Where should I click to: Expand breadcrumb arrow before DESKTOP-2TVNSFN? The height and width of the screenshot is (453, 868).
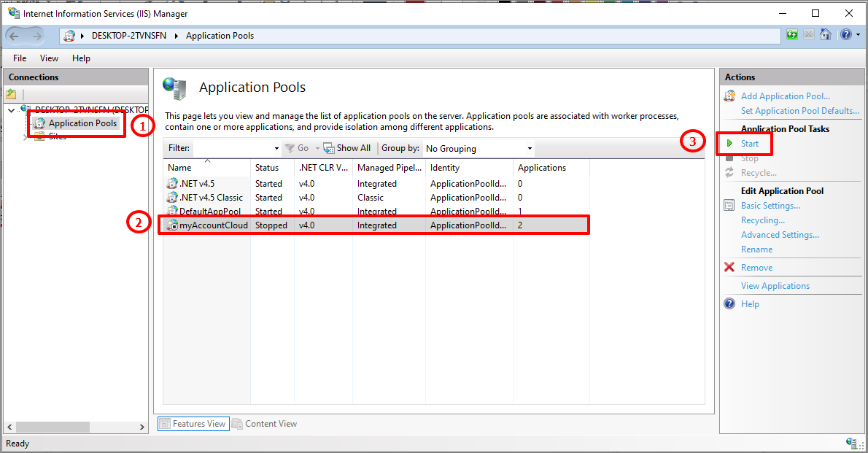82,36
